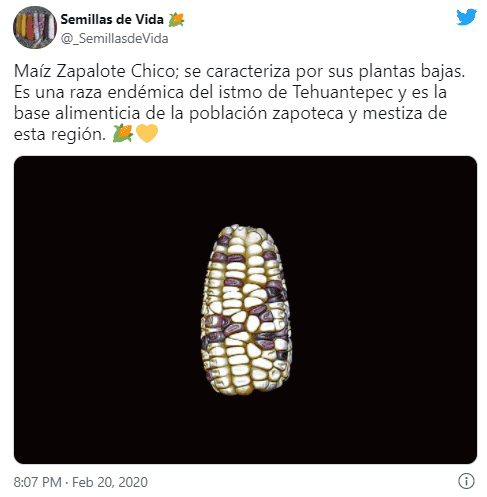The height and width of the screenshot is (497, 487).
Task: Click the Twitter bird logo
Action: pos(466,17)
